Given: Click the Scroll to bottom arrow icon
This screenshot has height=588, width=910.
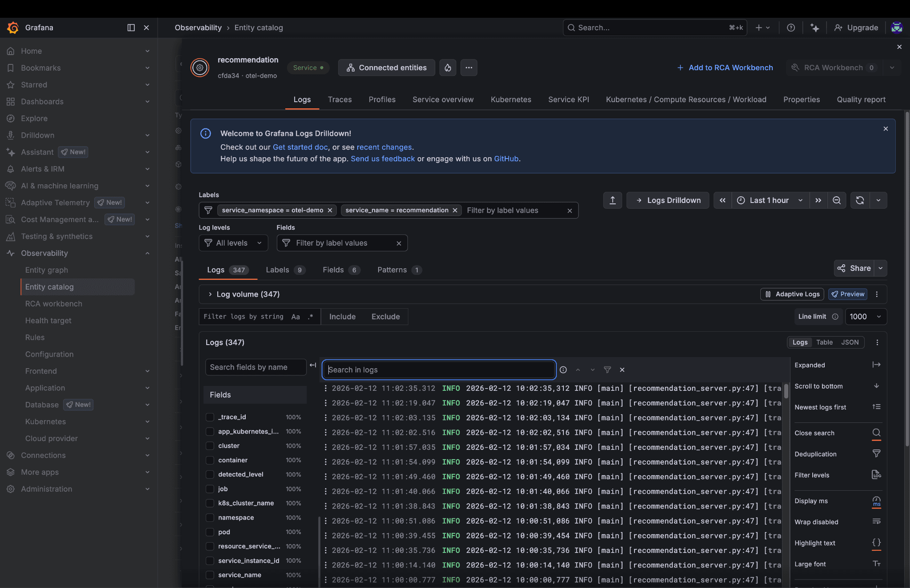Looking at the screenshot, I should (x=876, y=386).
